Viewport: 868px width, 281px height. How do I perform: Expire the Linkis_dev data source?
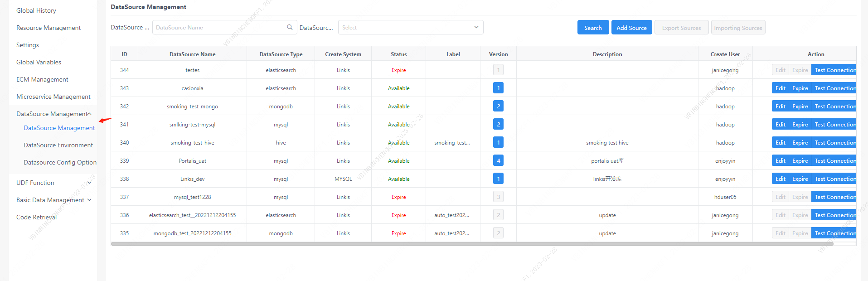(x=800, y=179)
